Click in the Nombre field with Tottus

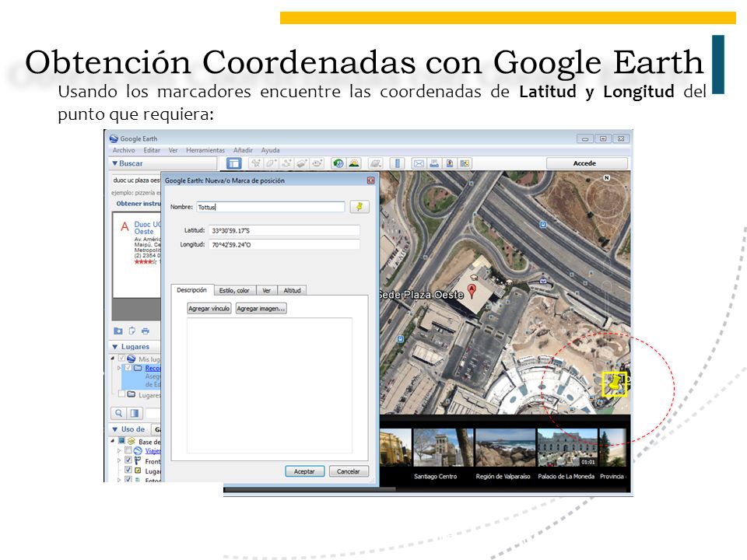click(x=271, y=207)
